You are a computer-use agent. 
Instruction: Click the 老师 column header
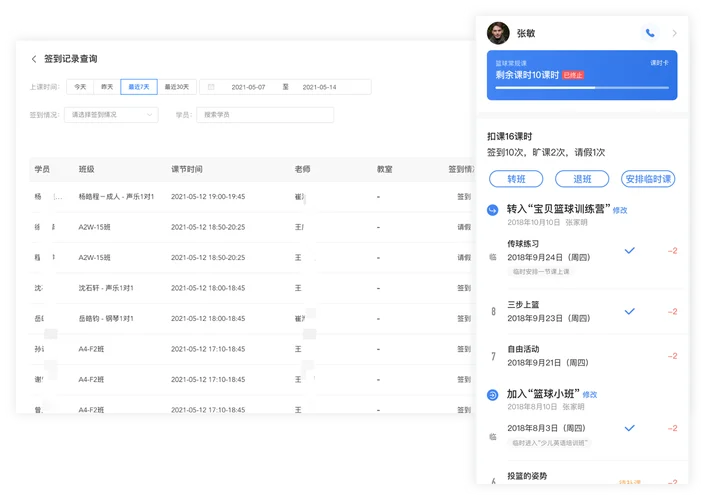click(302, 169)
